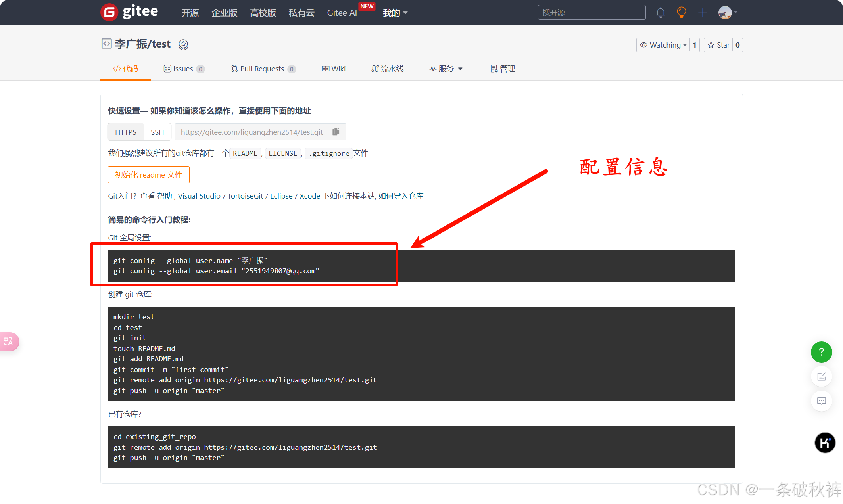Switch to the 流水线 tab
The image size is (843, 504).
pyautogui.click(x=388, y=69)
